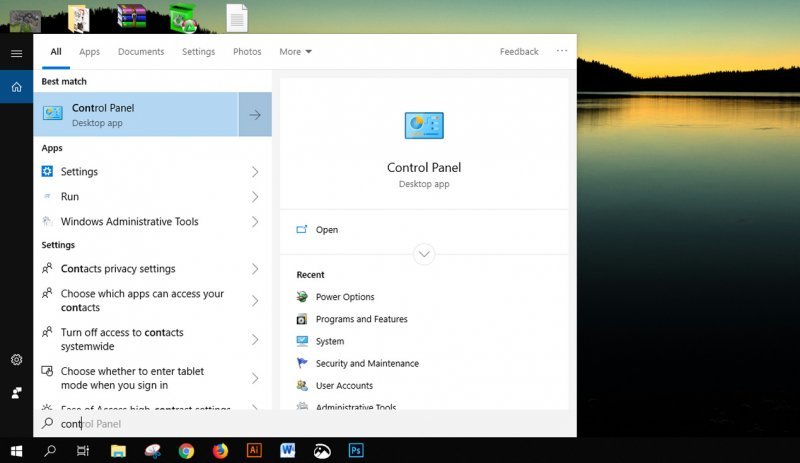The width and height of the screenshot is (800, 463).
Task: Click the Run app icon in the results
Action: click(x=47, y=196)
